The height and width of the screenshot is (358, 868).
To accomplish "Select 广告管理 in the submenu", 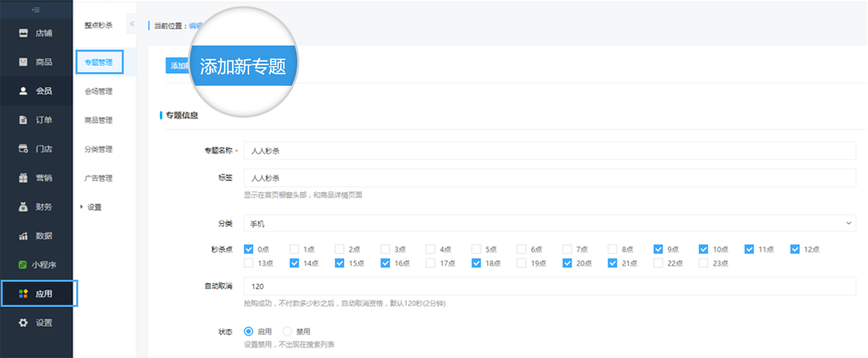I will [99, 178].
